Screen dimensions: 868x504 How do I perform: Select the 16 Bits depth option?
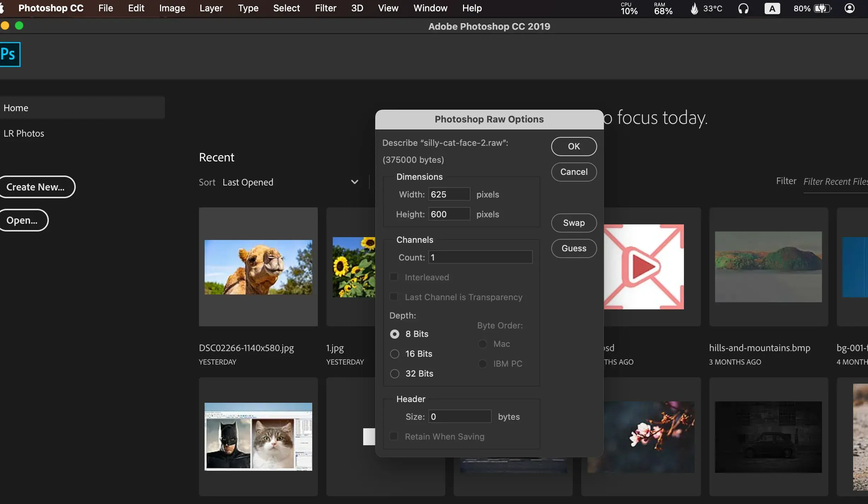[394, 354]
